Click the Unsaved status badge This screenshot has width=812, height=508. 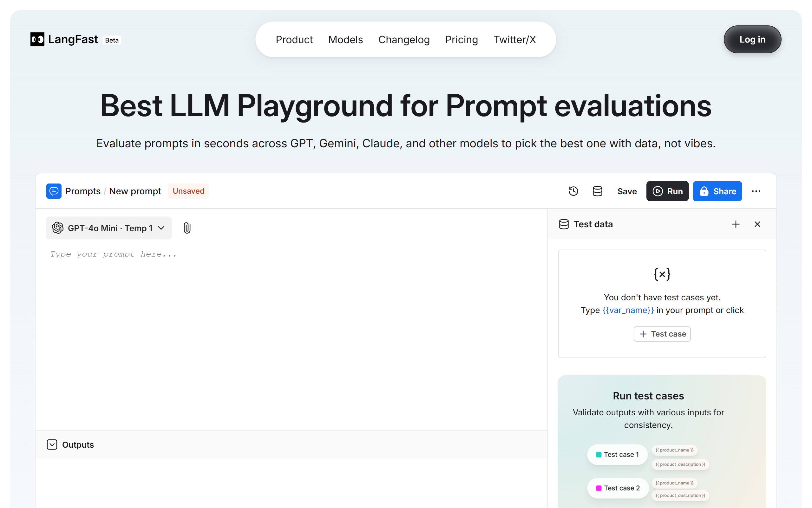tap(188, 191)
